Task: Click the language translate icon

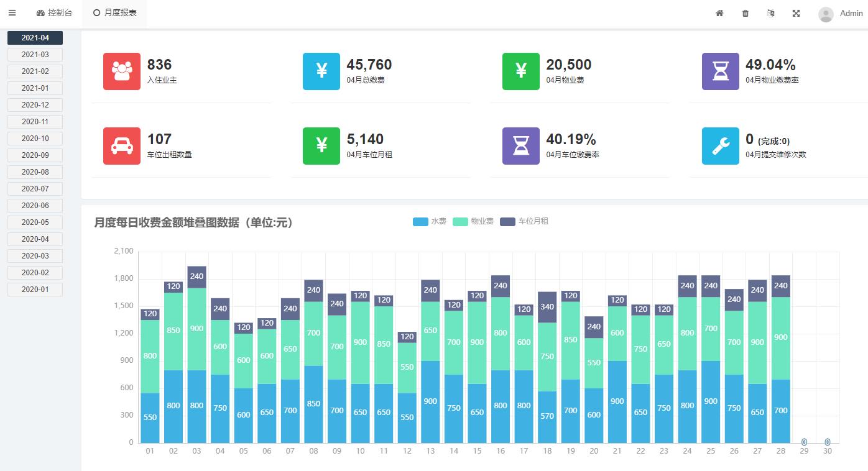Action: pos(771,14)
